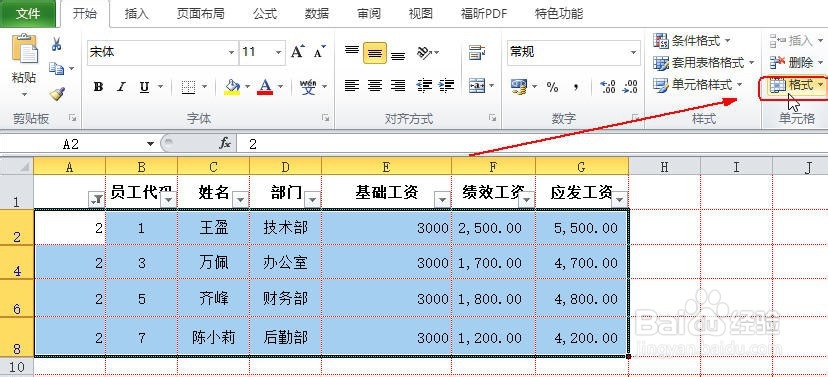Switch to the 福昕PDF tab
The height and width of the screenshot is (377, 828).
tap(484, 14)
